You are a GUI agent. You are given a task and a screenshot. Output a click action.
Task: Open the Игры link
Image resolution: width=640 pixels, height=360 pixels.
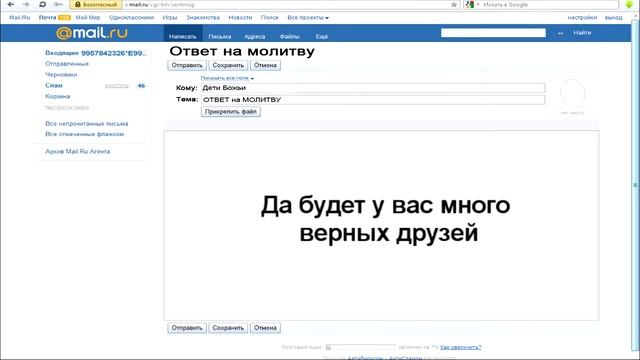[170, 18]
